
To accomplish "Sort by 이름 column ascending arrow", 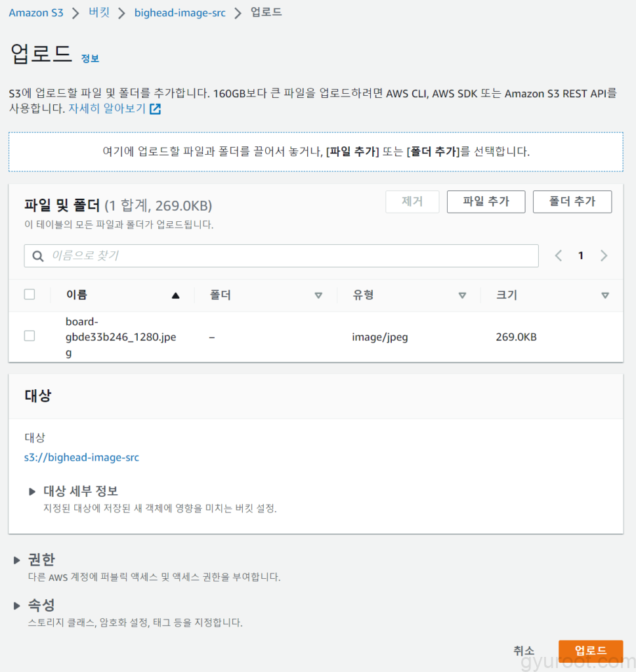I will (x=175, y=295).
